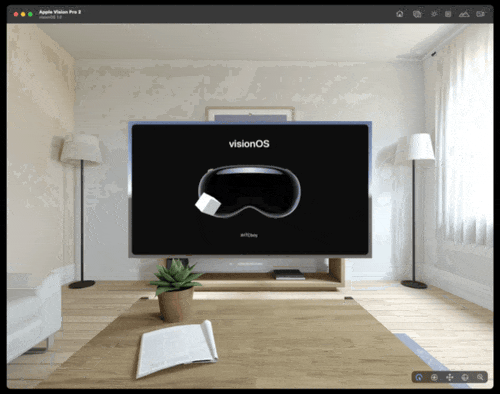
Task: Select the orbit globe control
Action: click(465, 377)
